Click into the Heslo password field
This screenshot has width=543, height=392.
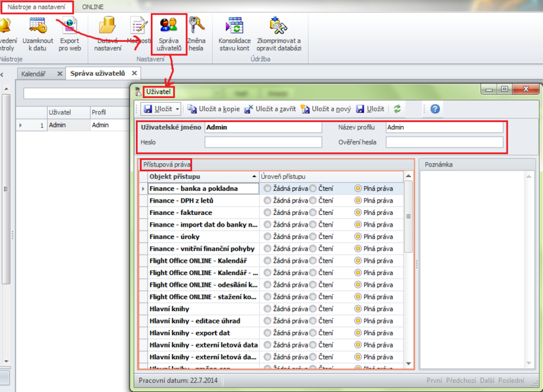(x=263, y=142)
